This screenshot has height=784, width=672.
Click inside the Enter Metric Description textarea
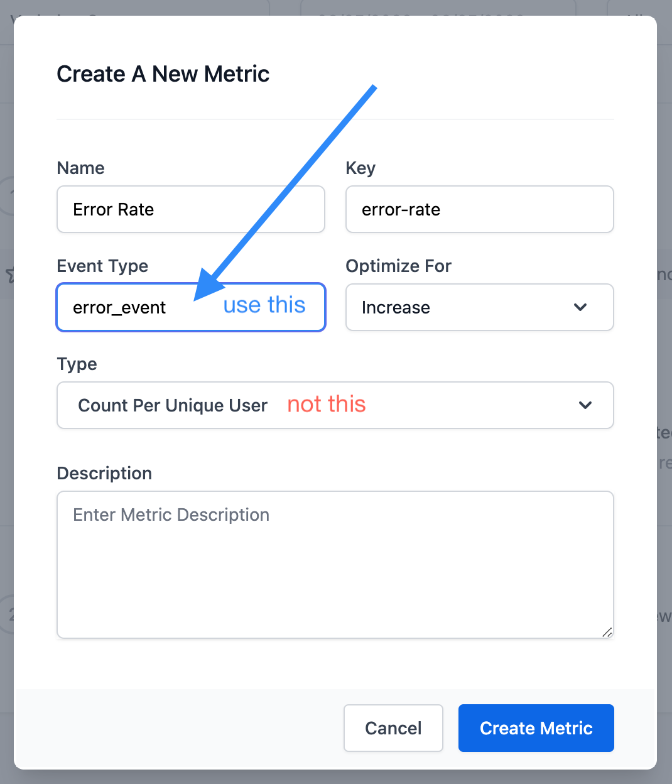coord(335,564)
